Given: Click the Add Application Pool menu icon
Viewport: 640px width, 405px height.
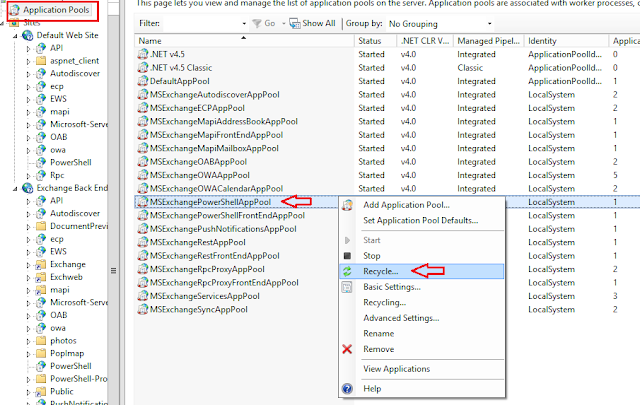Looking at the screenshot, I should pyautogui.click(x=347, y=205).
